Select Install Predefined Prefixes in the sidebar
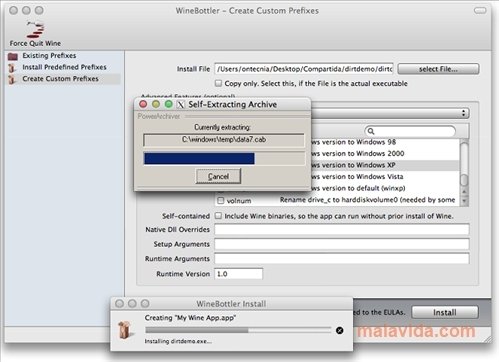 (64, 67)
